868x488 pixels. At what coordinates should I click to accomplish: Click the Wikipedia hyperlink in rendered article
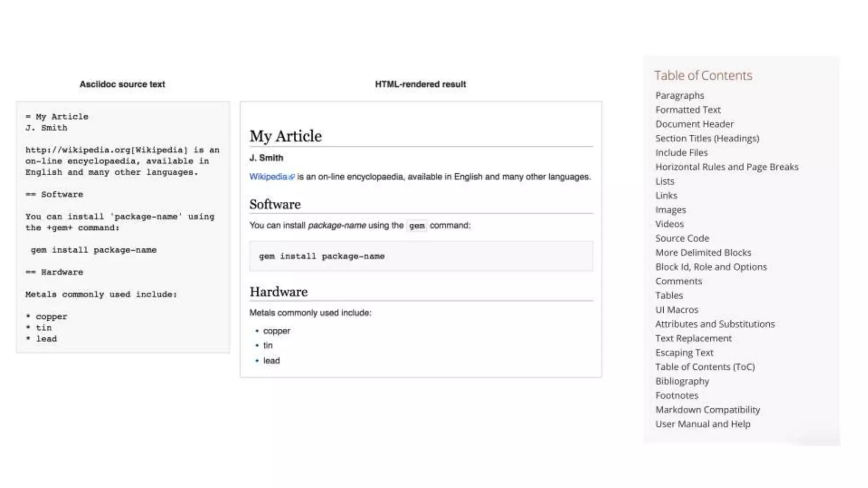268,177
